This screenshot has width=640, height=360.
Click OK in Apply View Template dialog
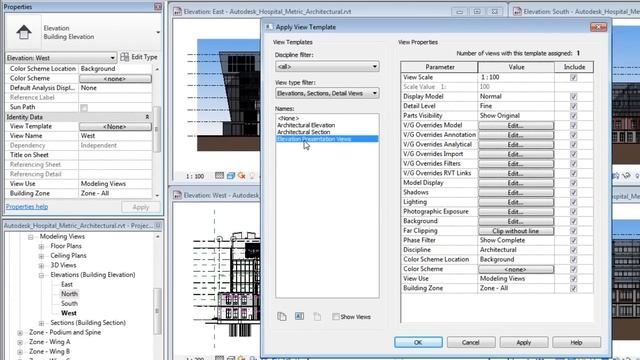[x=418, y=342]
